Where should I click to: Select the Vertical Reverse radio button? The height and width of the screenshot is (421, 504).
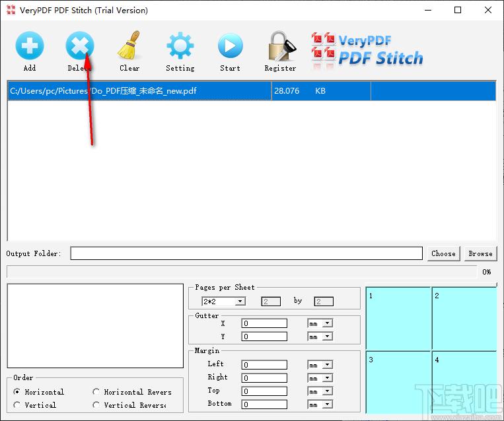point(96,405)
